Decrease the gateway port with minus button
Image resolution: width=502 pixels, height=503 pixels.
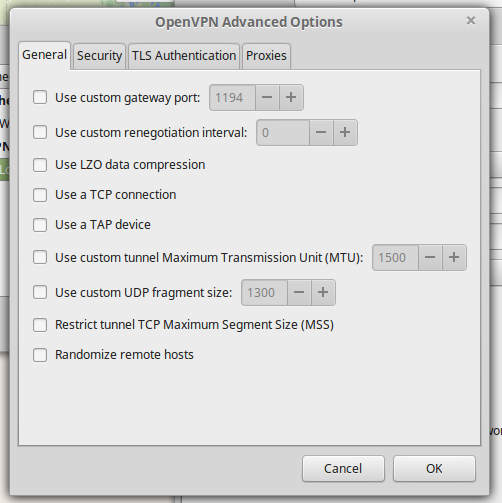(x=267, y=97)
